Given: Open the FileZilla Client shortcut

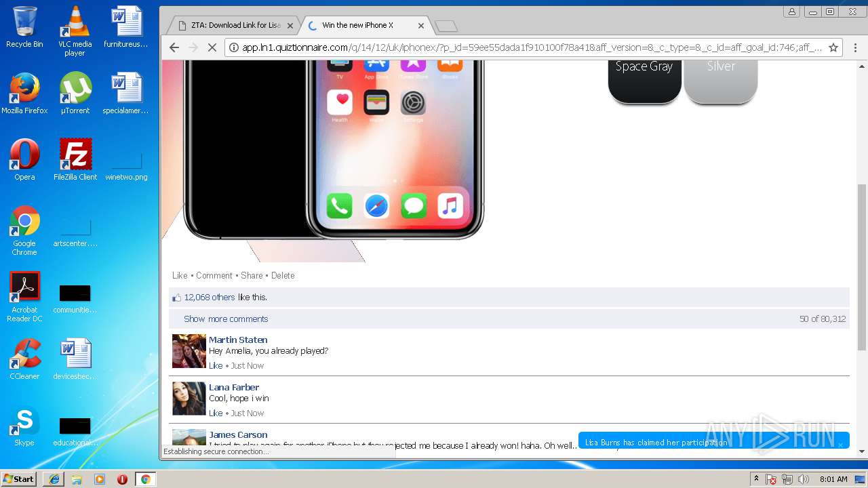Looking at the screenshot, I should pyautogui.click(x=75, y=160).
